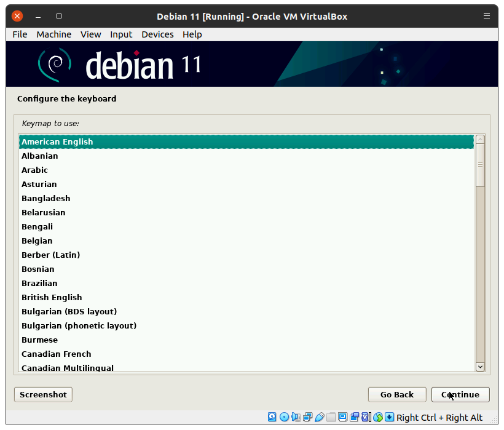Open the shared folders status icon

pyautogui.click(x=331, y=418)
